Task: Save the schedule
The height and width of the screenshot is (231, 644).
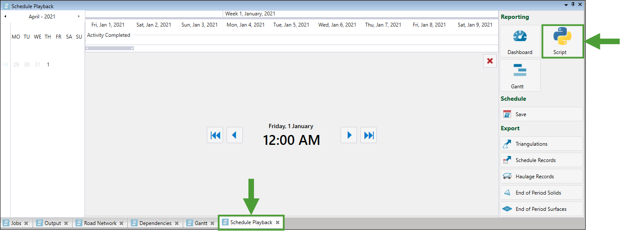Action: [x=541, y=114]
